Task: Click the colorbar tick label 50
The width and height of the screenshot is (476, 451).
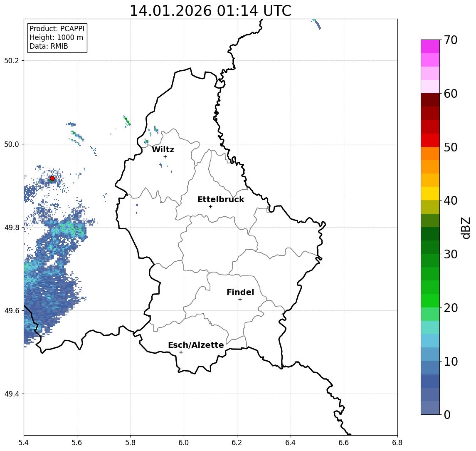Action: [451, 147]
